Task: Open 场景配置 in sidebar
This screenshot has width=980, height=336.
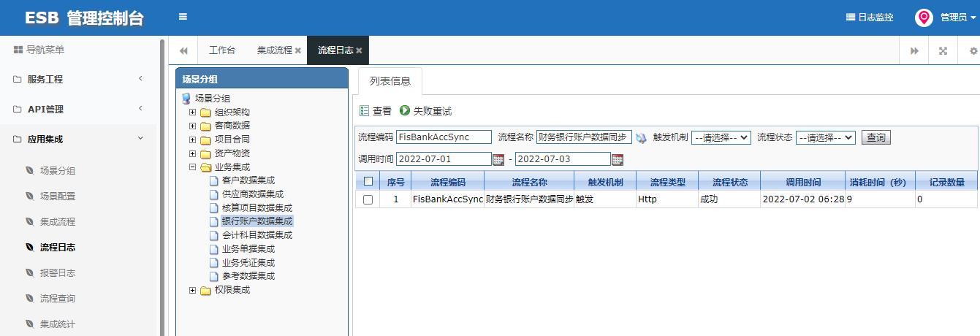Action: click(57, 196)
